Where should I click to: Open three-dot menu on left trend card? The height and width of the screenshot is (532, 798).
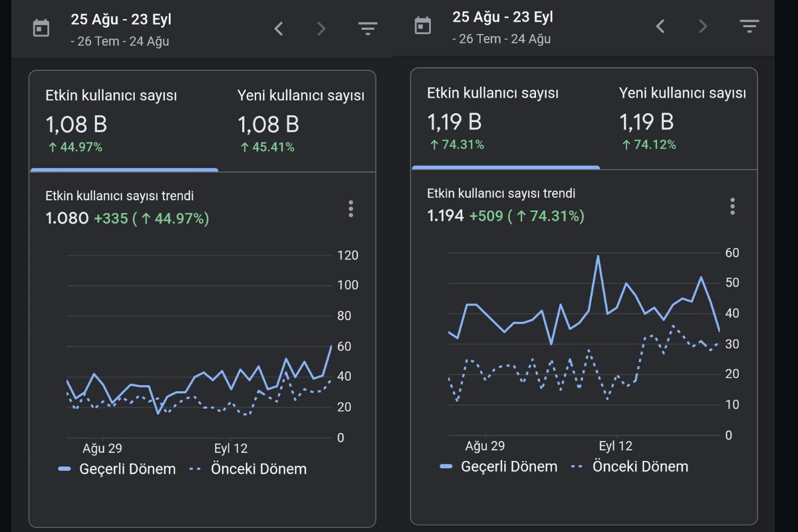click(350, 209)
